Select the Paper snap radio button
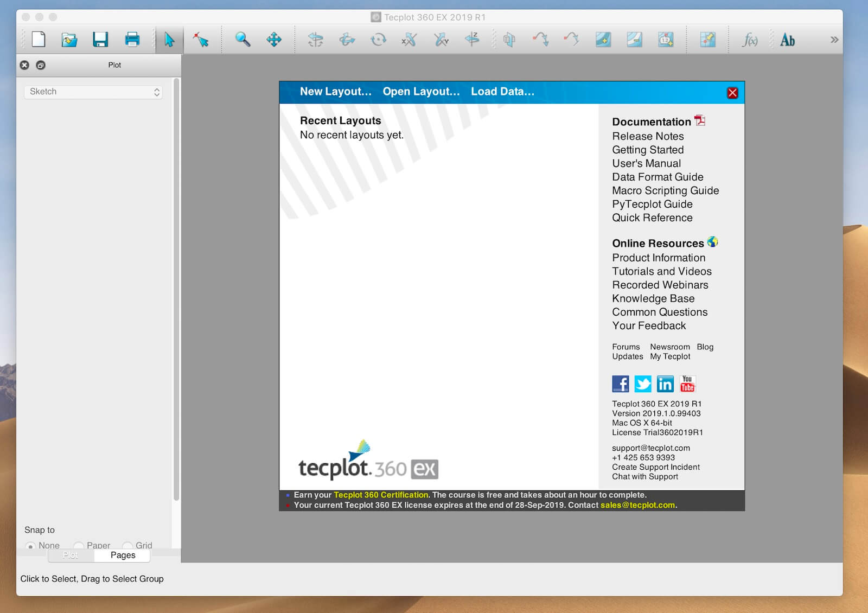This screenshot has width=868, height=613. click(79, 546)
